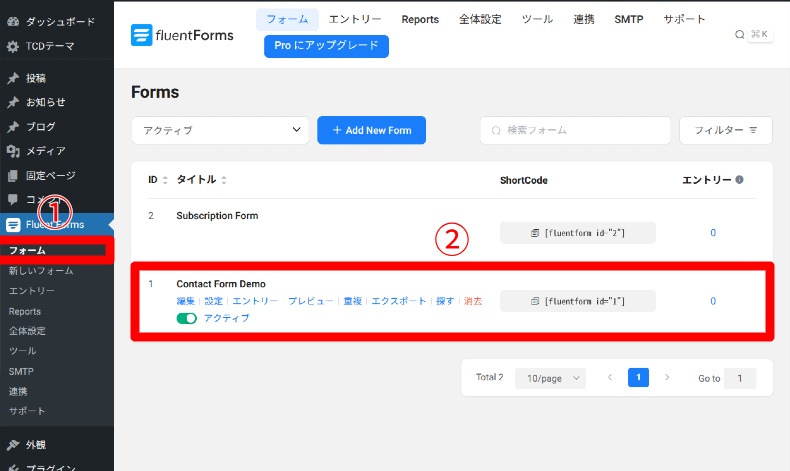Click the ⌘K shortcut badge
This screenshot has width=790, height=471.
(x=760, y=34)
